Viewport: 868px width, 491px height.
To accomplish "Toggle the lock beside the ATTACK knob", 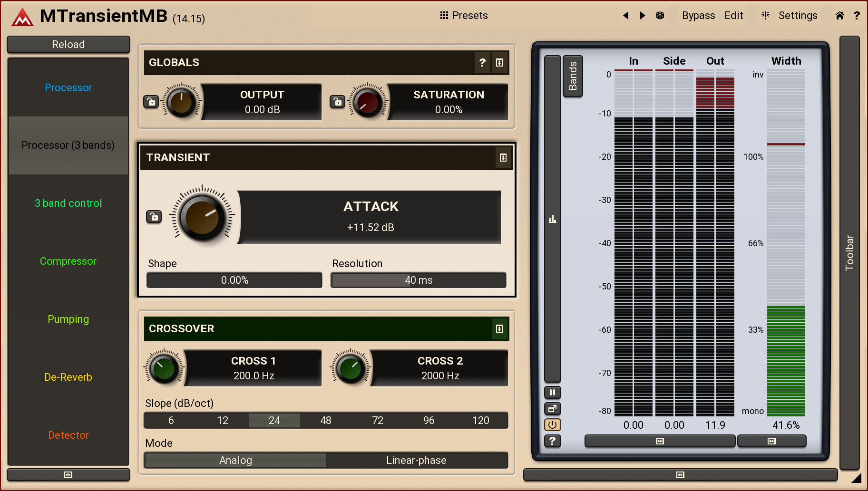I will (154, 217).
